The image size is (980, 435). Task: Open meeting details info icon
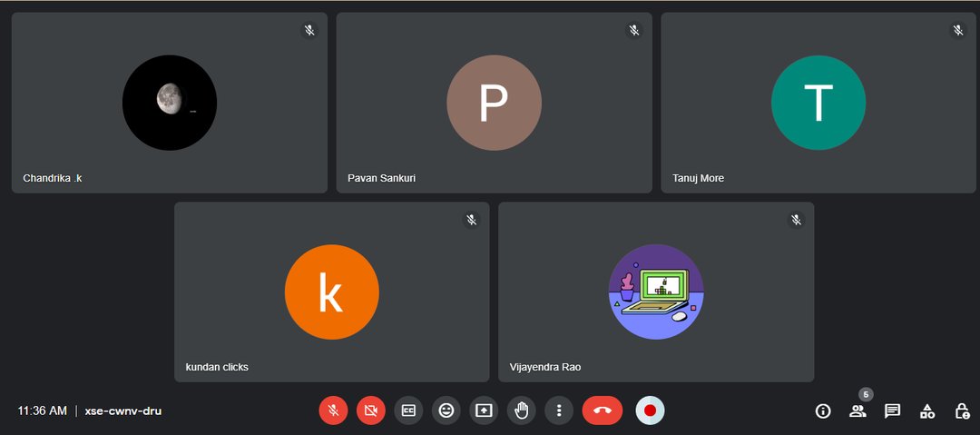tap(823, 411)
